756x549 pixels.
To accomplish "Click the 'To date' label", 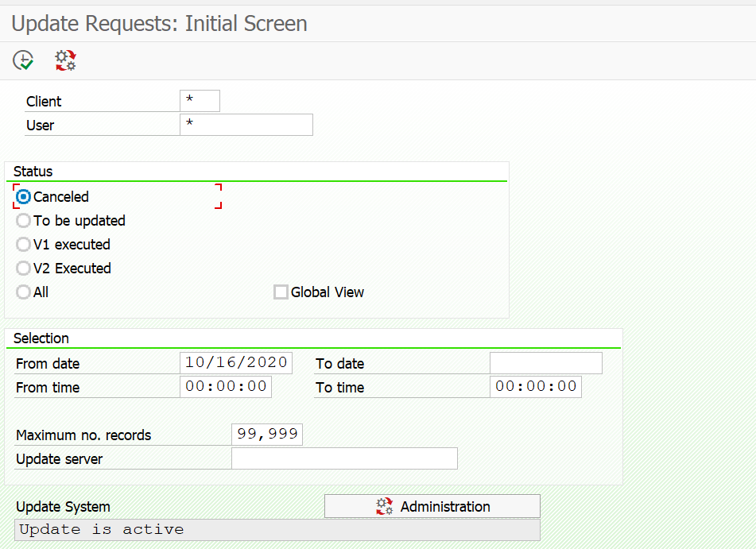I will point(340,364).
